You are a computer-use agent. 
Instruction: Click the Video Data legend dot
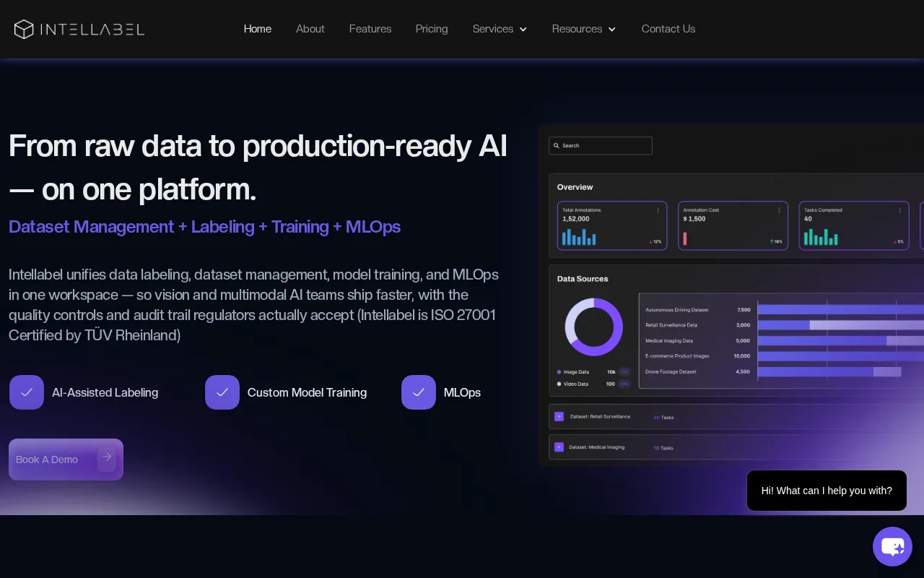pyautogui.click(x=559, y=384)
